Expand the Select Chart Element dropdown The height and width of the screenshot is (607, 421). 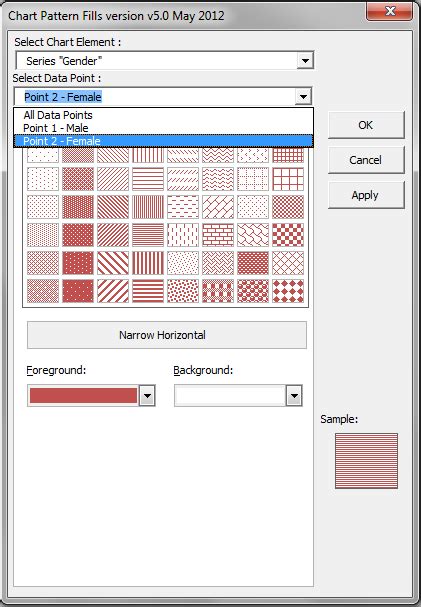(305, 61)
